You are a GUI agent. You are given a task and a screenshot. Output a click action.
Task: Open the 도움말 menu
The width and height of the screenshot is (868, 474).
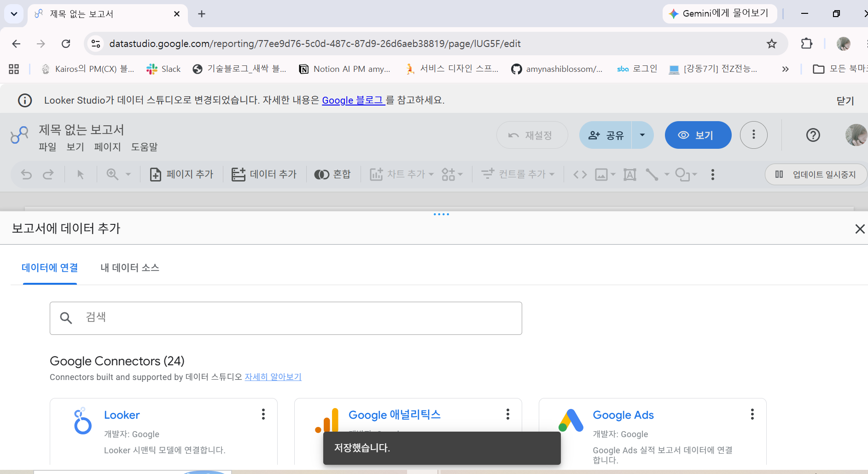coord(144,147)
